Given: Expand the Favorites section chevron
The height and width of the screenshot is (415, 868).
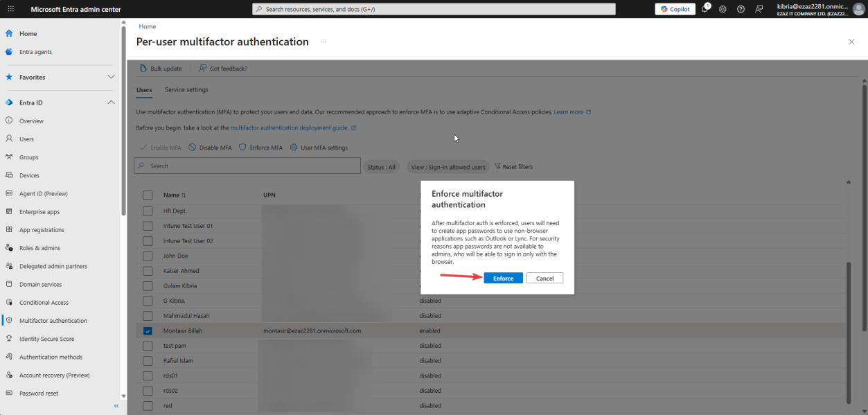Looking at the screenshot, I should coord(111,77).
